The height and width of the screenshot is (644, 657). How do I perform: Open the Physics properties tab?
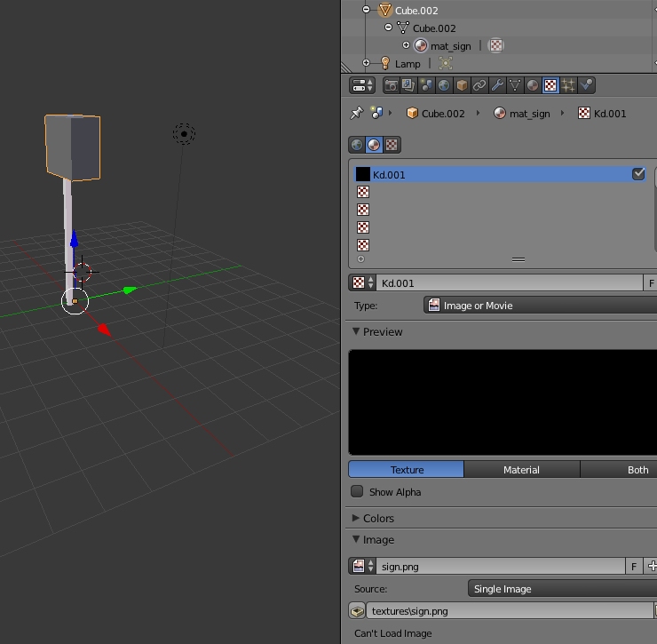tap(586, 86)
